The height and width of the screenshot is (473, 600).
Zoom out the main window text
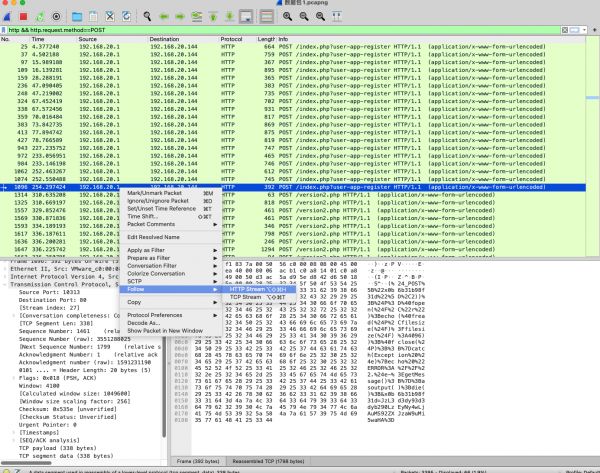pos(304,16)
